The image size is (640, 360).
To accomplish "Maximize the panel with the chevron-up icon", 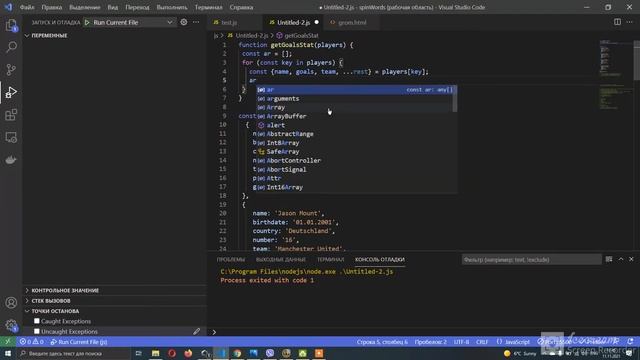I will [621, 259].
